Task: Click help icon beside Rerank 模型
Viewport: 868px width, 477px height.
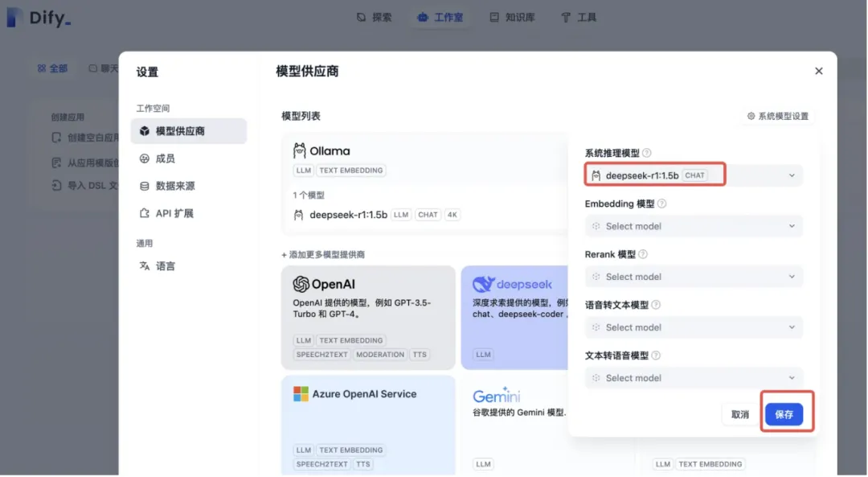Action: coord(643,255)
